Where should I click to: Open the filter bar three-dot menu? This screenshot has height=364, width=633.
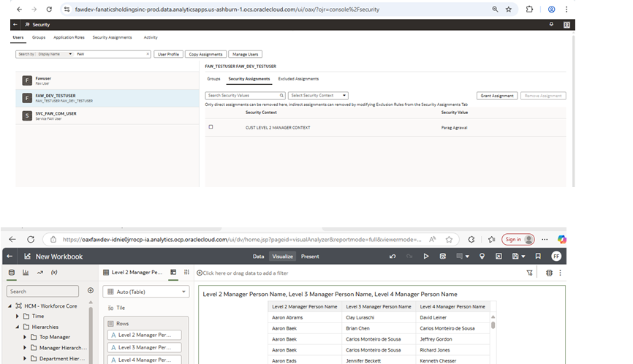(x=560, y=273)
